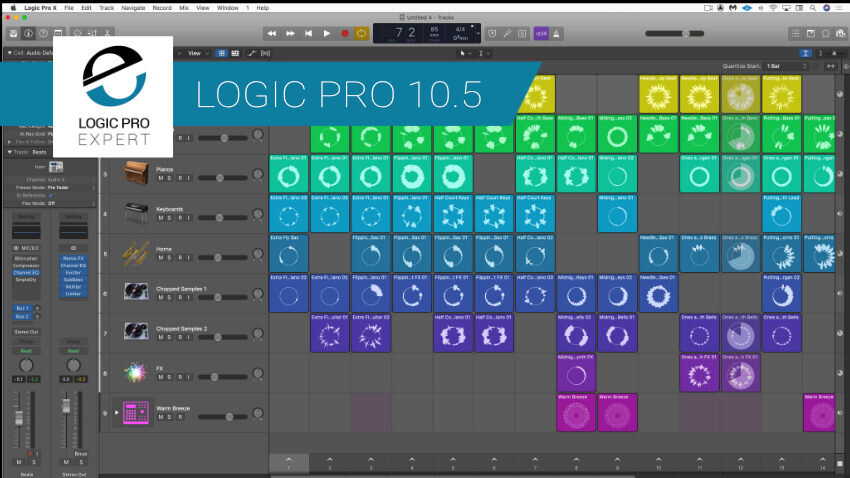Switch to Live Loops grid view
The image size is (850, 478).
pyautogui.click(x=221, y=53)
